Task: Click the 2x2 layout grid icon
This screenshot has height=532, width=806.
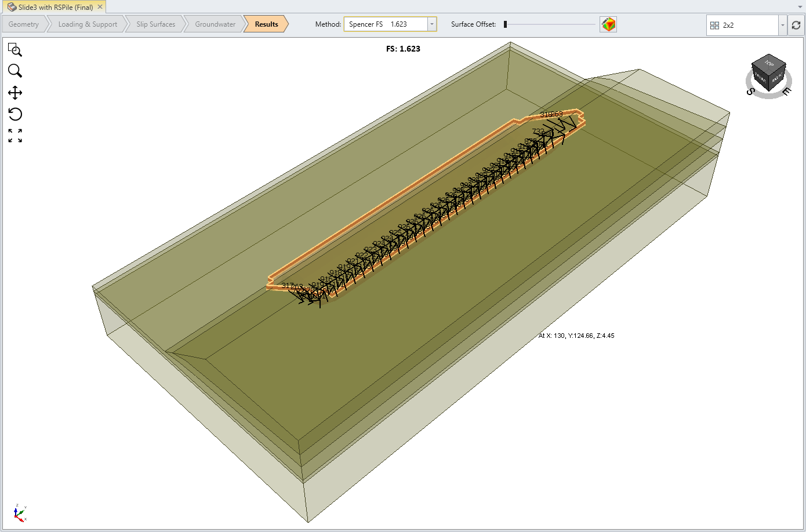Action: click(714, 25)
